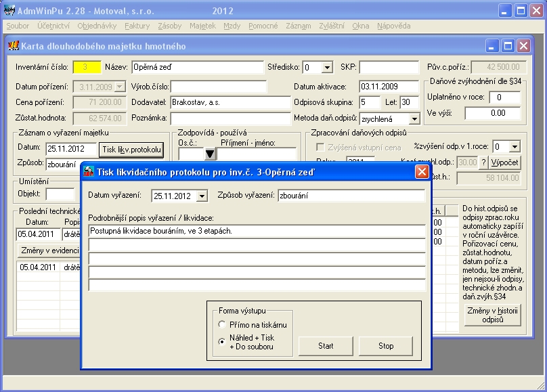
Task: Open the Datum vyřazení date picker arrow
Action: click(x=202, y=196)
